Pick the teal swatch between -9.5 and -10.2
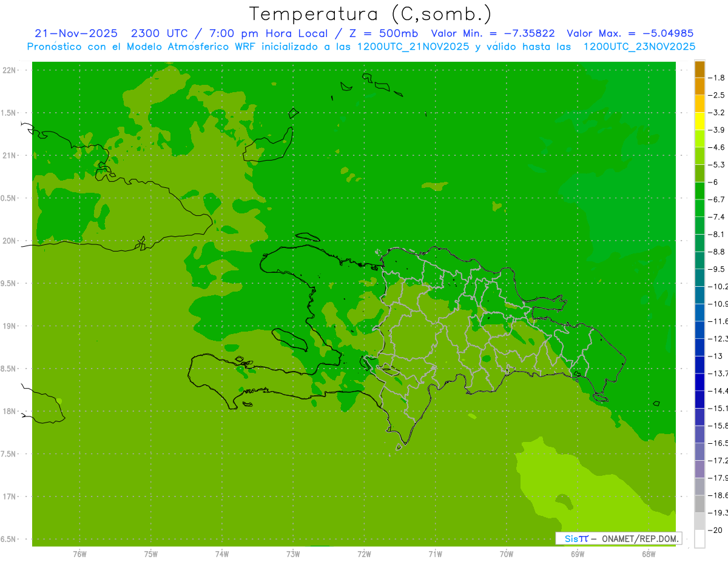The image size is (728, 562). [x=699, y=278]
